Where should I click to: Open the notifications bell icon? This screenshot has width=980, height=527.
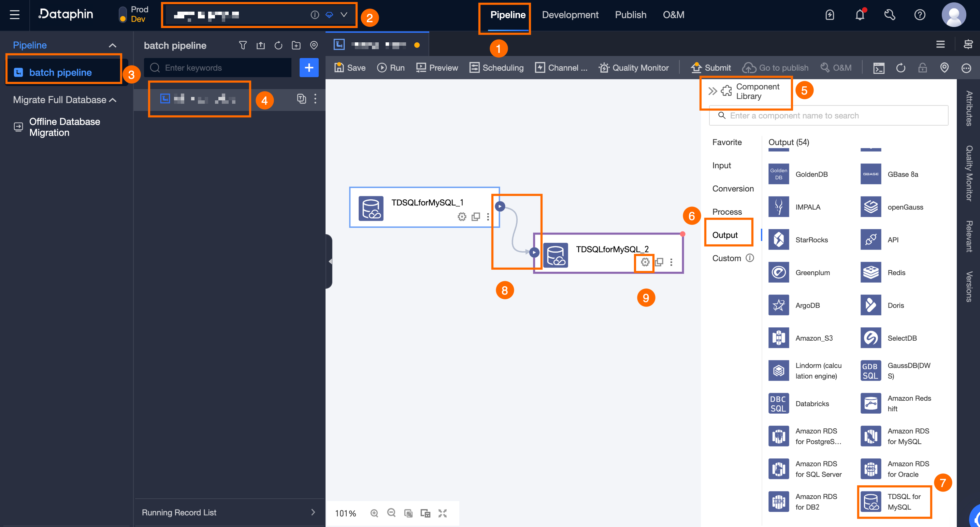(x=860, y=15)
